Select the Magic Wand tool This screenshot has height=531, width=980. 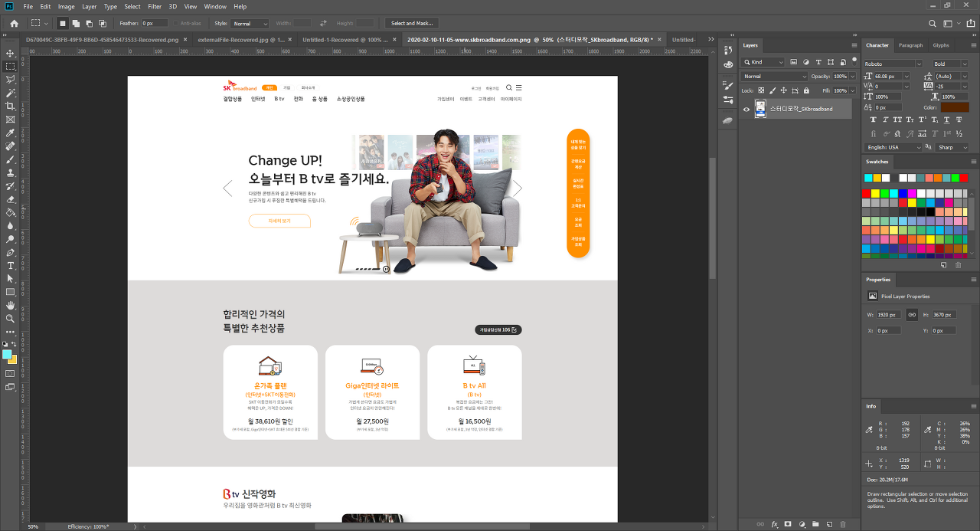coord(11,93)
